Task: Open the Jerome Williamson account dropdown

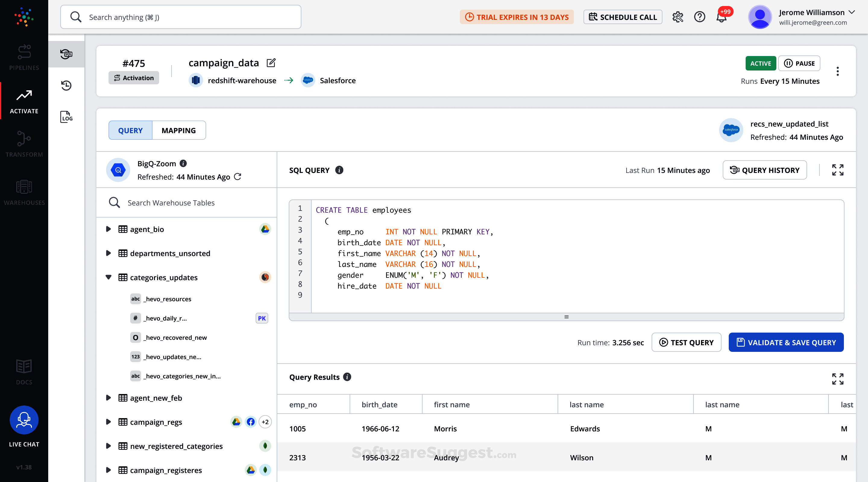Action: pos(853,12)
